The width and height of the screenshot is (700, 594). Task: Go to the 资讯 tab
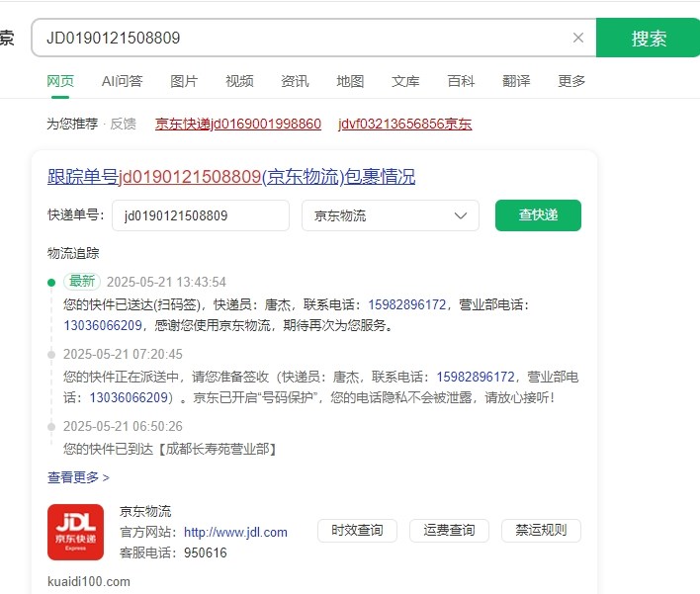click(295, 81)
